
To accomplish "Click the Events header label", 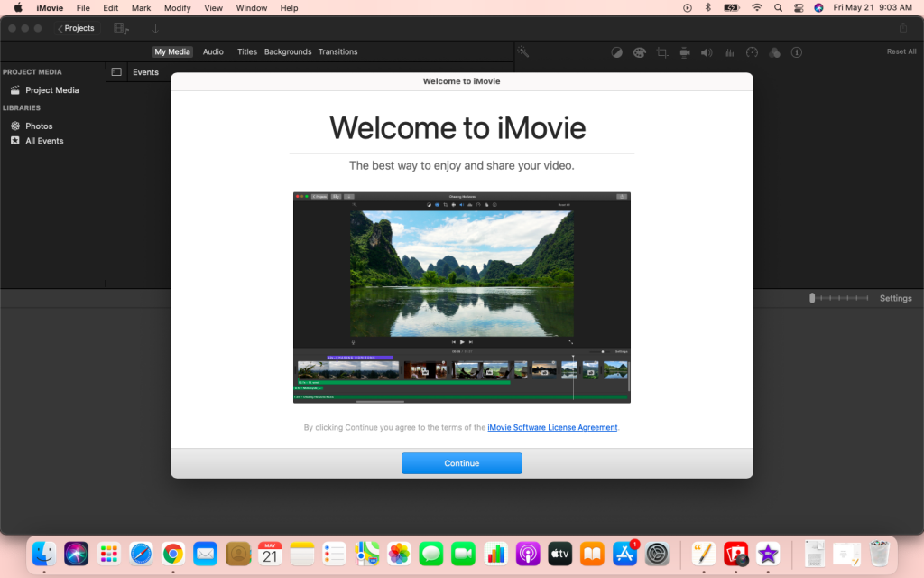I will [x=145, y=72].
